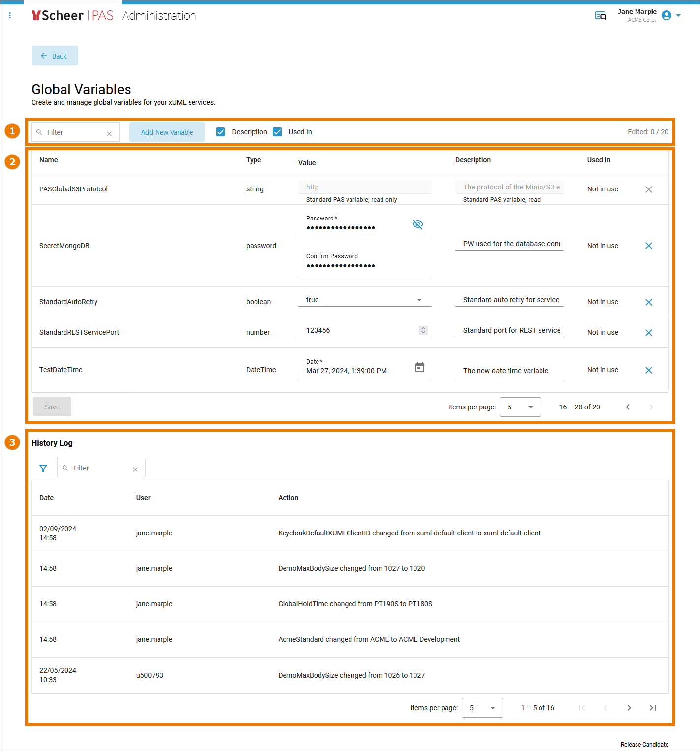Click the filter funnel icon in History Log
The image size is (700, 752).
point(43,468)
